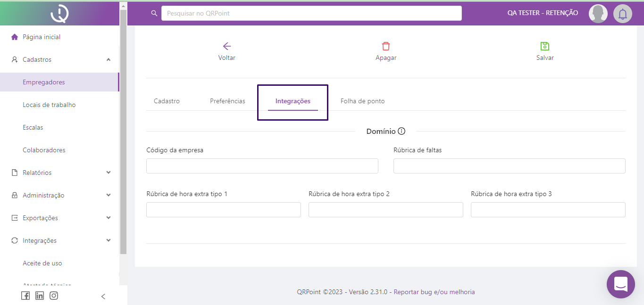
Task: Click Reportar bug e/ou melhoria link
Action: pos(434,292)
